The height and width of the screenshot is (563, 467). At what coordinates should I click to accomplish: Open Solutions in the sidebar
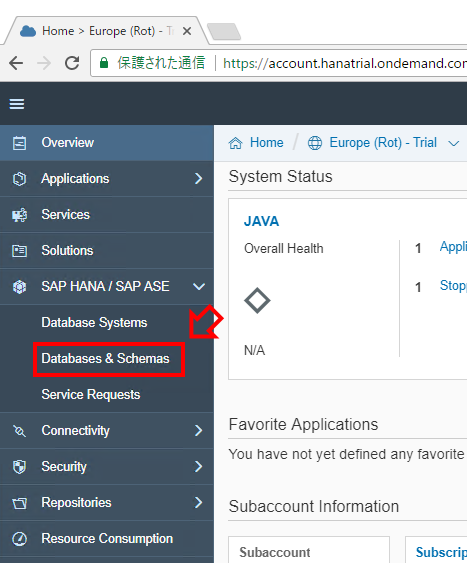(107, 250)
